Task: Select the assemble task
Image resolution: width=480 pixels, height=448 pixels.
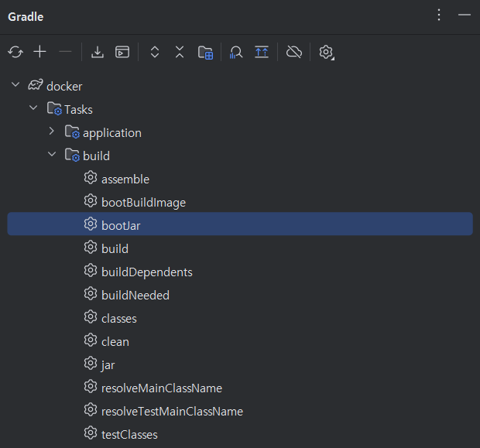Action: point(240,179)
